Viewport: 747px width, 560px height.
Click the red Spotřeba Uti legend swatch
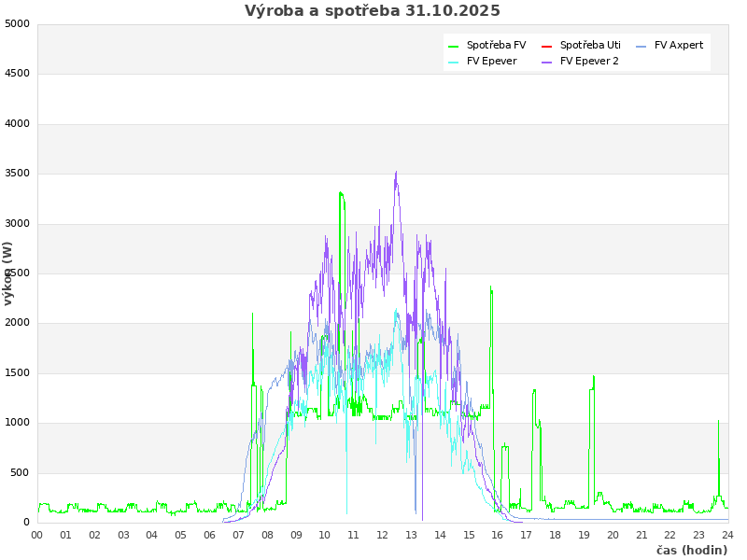coord(547,46)
